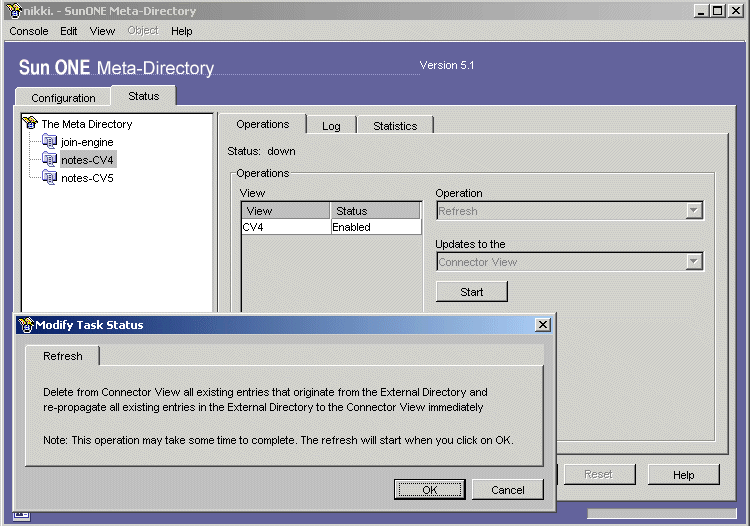Screen dimensions: 751x526
Task: Open the Log tab
Action: pyautogui.click(x=331, y=126)
